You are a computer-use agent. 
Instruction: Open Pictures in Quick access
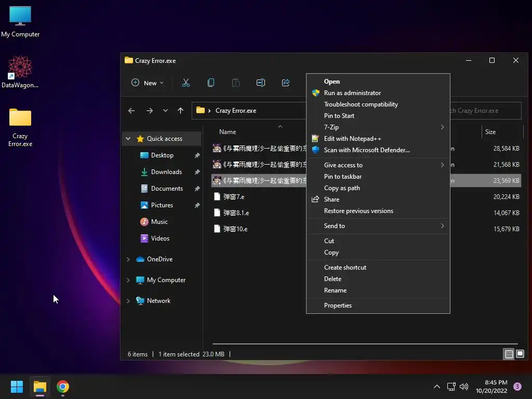pos(162,205)
